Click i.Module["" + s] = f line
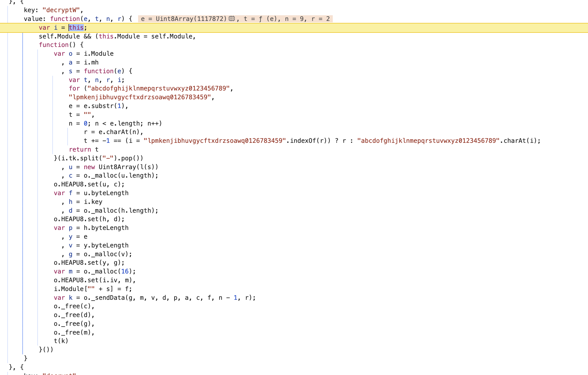Image resolution: width=588 pixels, height=375 pixels. point(93,289)
